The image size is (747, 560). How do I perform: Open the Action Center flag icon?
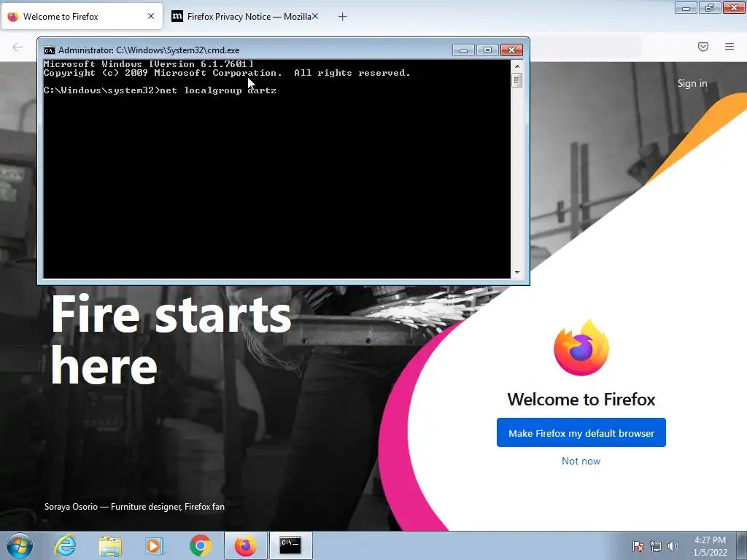tap(638, 546)
